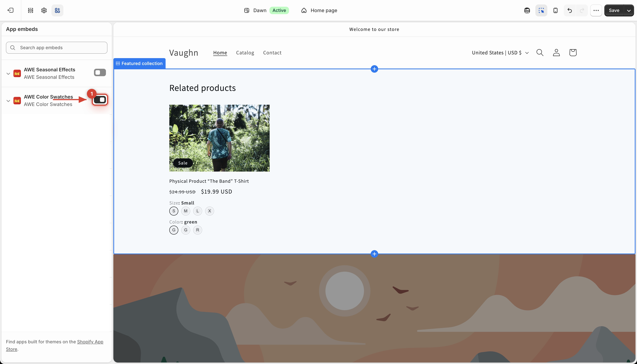Viewport: 637px width, 364px height.
Task: Select the Featured collection section label
Action: (139, 63)
